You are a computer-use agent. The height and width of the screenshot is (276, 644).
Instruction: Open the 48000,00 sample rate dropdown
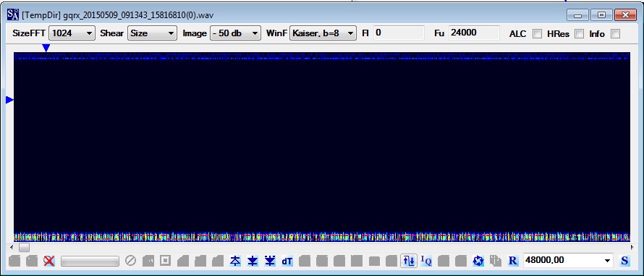pos(568,260)
